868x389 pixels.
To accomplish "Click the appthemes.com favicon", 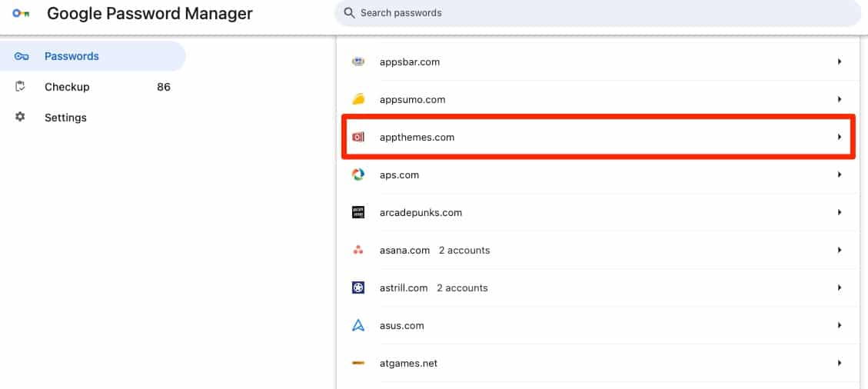I will tap(358, 138).
